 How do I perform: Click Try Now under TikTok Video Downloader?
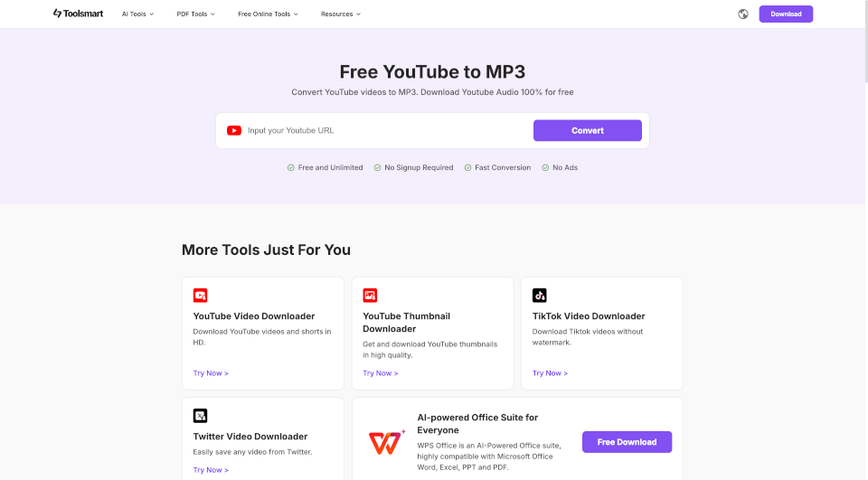(550, 373)
